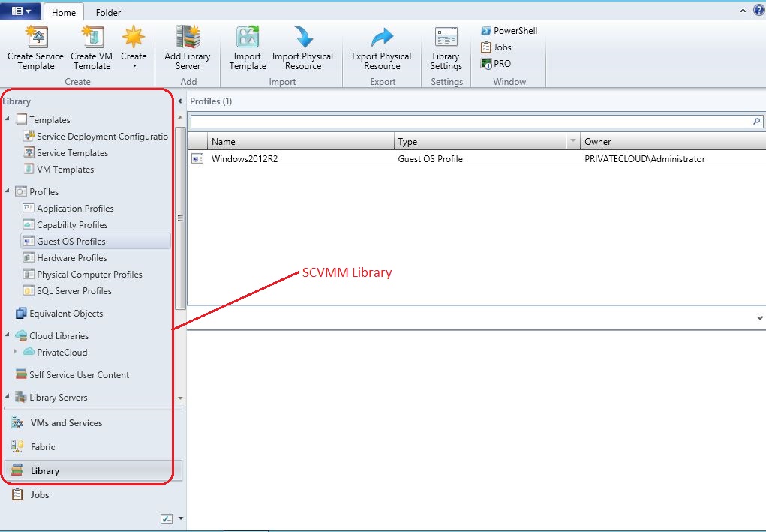Click the Guest OS Profile type cell

click(431, 159)
